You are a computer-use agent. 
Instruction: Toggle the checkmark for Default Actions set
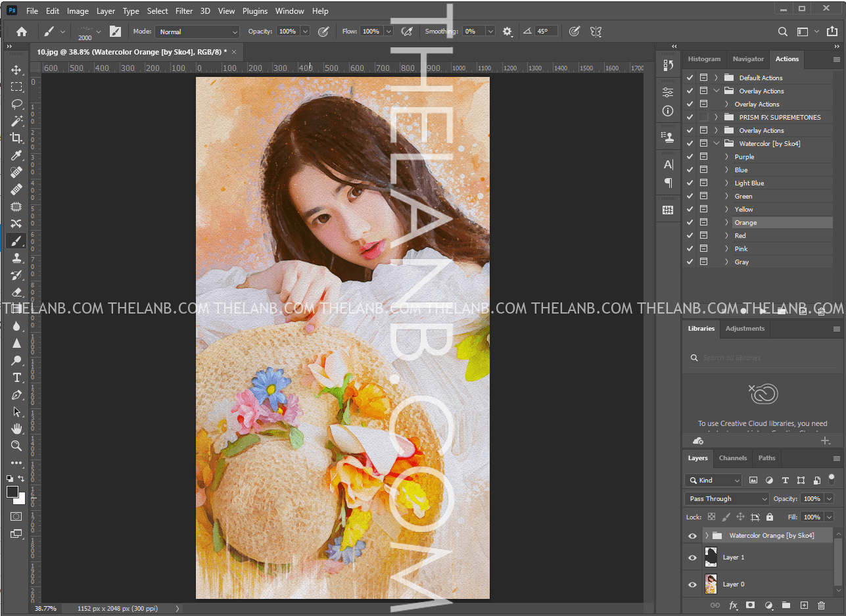[x=690, y=78]
